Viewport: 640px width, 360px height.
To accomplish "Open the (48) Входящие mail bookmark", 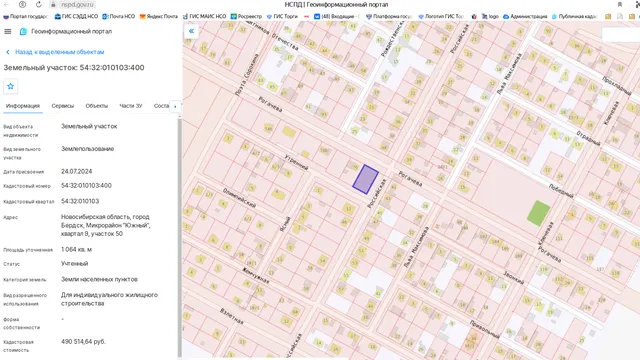I will click(x=336, y=16).
